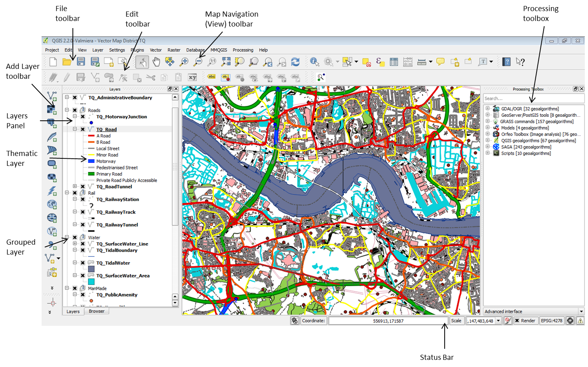Choose the Pan Map to Selection tool
Screen dimensions: 588x367
169,61
